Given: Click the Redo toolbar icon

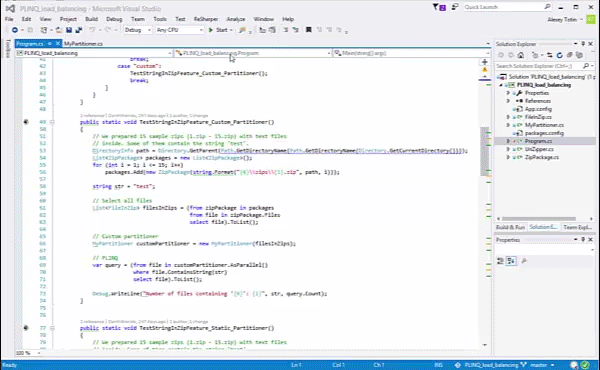Looking at the screenshot, I should 108,30.
